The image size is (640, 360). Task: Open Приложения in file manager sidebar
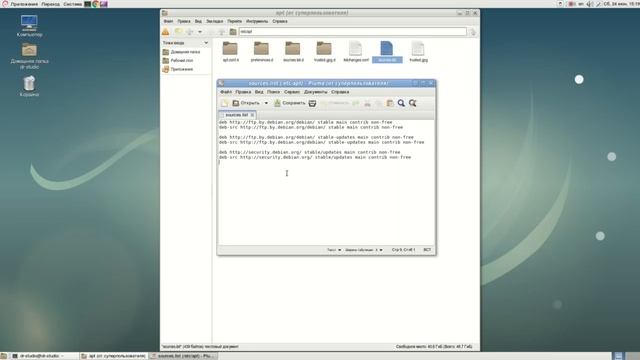click(178, 69)
